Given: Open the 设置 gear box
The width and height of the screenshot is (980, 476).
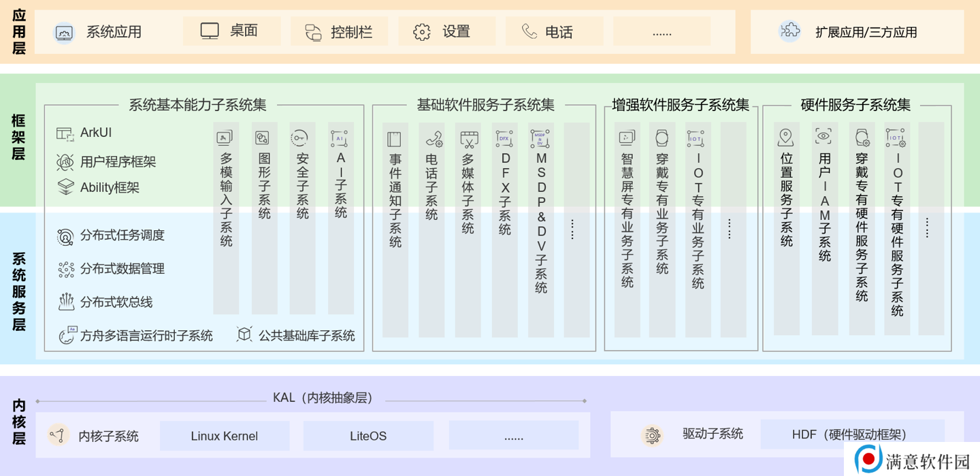Looking at the screenshot, I should pyautogui.click(x=446, y=31).
